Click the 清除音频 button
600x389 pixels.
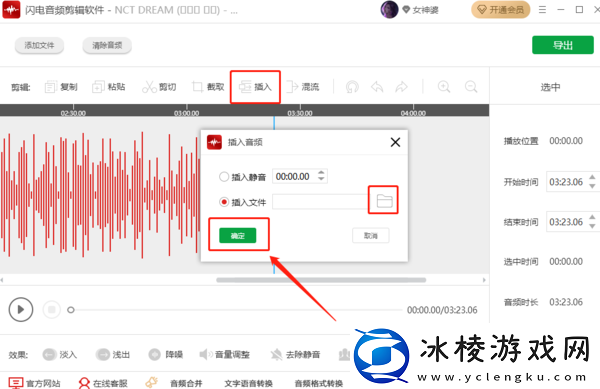pyautogui.click(x=107, y=46)
